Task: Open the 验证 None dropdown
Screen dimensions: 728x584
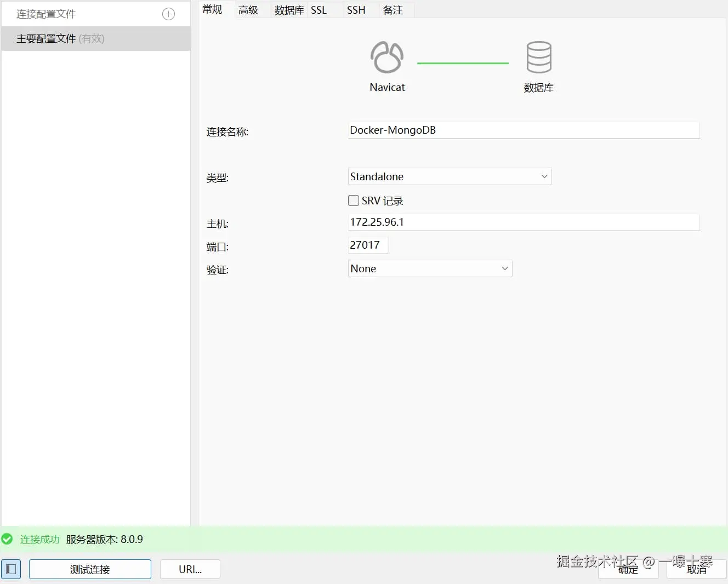Action: point(430,268)
